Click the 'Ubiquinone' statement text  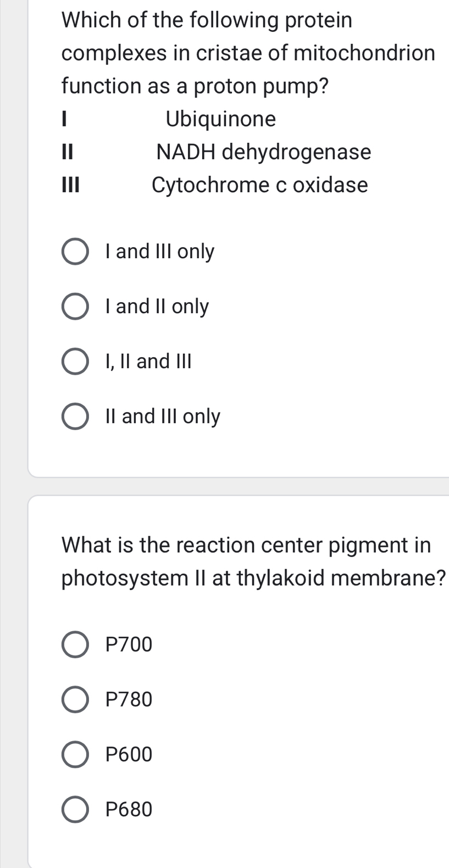221,119
